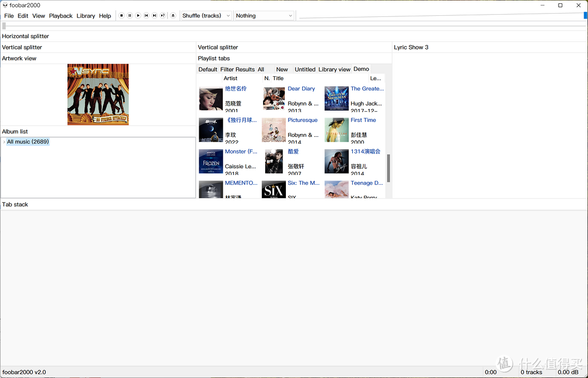
Task: Click the First Time album title
Action: coord(363,120)
